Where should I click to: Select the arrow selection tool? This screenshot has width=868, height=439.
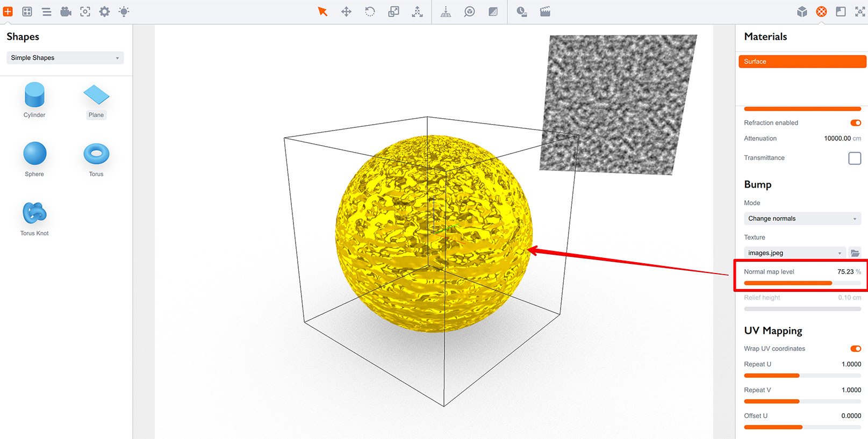coord(322,11)
